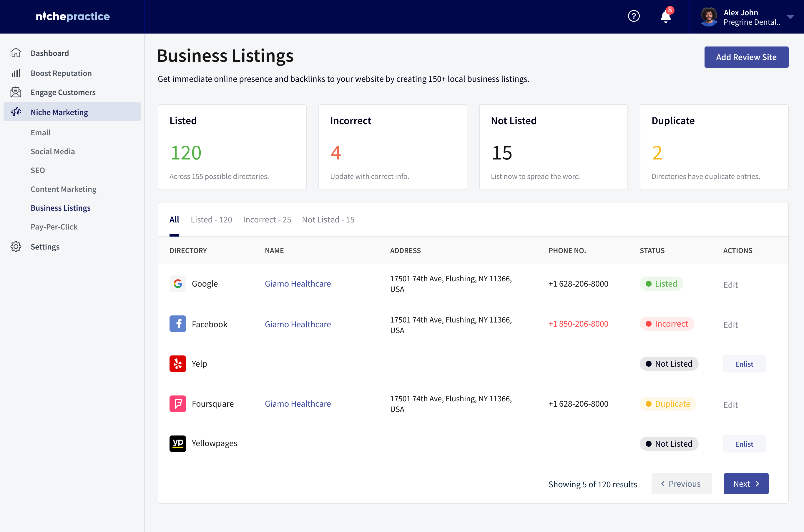Click Edit for the Facebook listing
The image size is (804, 532).
730,325
